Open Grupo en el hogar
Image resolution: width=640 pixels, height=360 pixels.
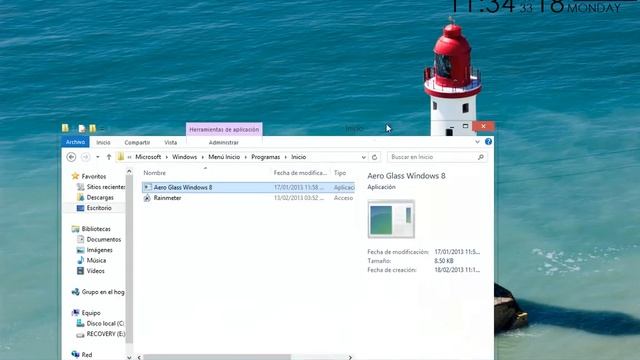click(103, 292)
